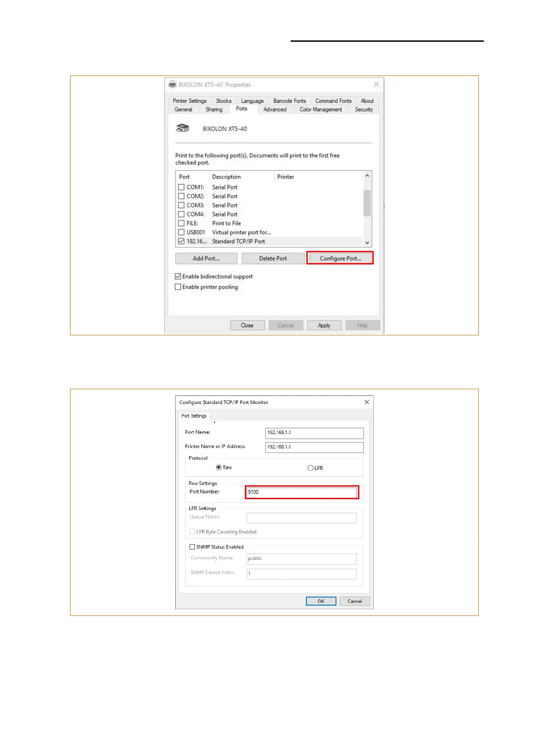Check the COM4: serial port checkbox
Image resolution: width=535 pixels, height=756 pixels.
click(x=181, y=214)
